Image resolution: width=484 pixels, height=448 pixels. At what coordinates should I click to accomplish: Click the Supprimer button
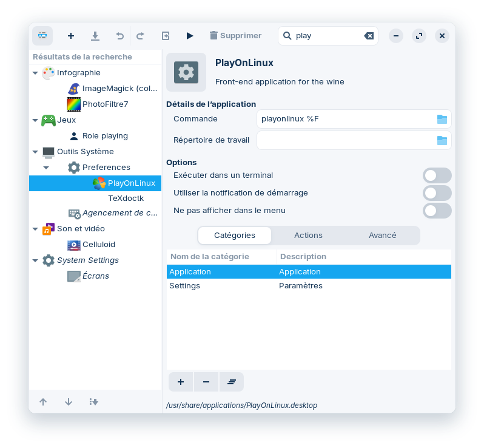(x=235, y=36)
